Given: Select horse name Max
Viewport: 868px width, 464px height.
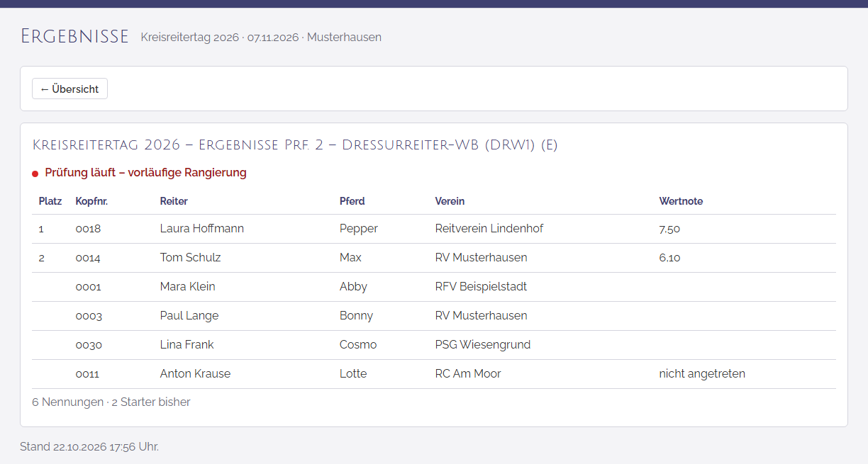Looking at the screenshot, I should [x=350, y=258].
